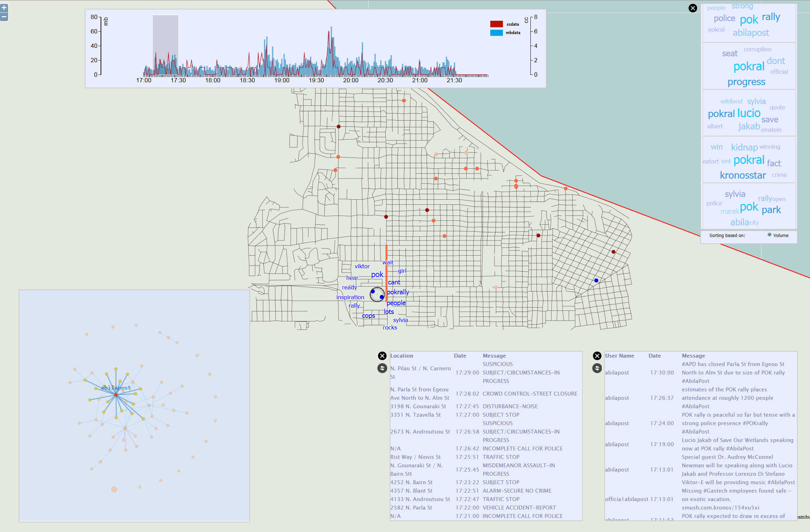Select the abilapost post at 17:19:00
Viewport: 810px width, 532px height.
(x=700, y=444)
